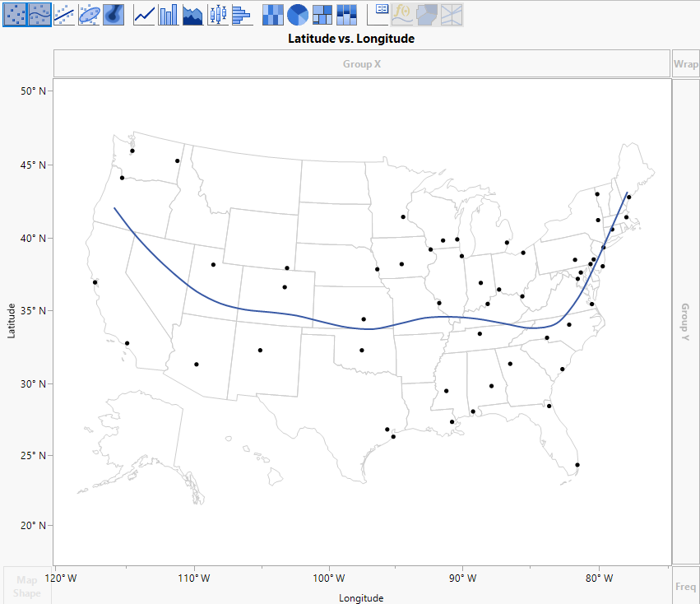Switch to the Pie chart icon

297,14
